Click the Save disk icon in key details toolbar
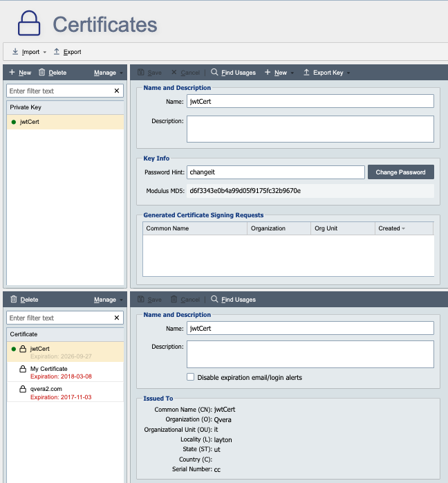 [x=141, y=72]
